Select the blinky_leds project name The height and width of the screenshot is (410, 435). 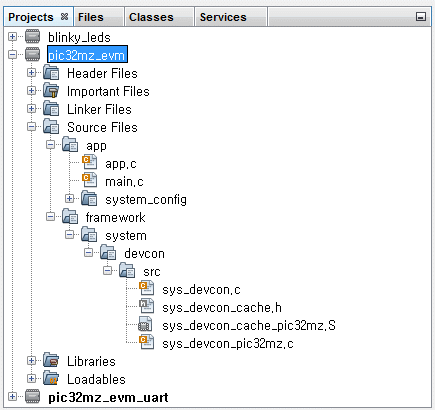click(x=79, y=37)
